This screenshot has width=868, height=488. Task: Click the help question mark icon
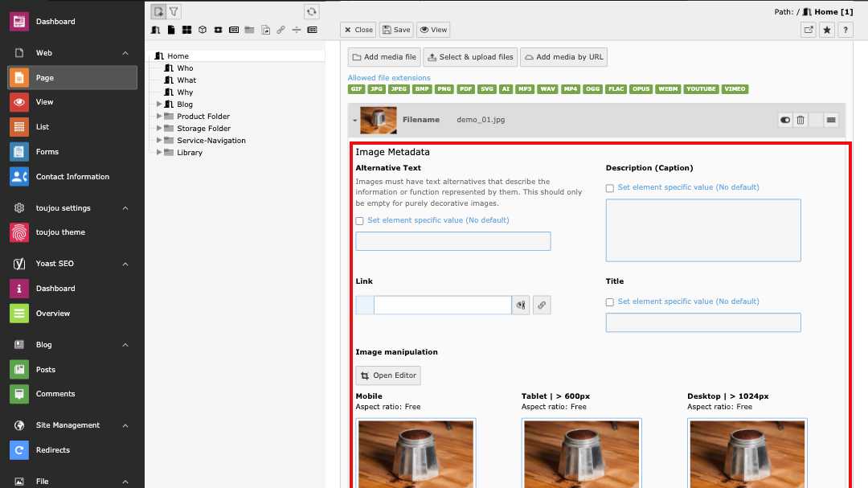click(845, 30)
